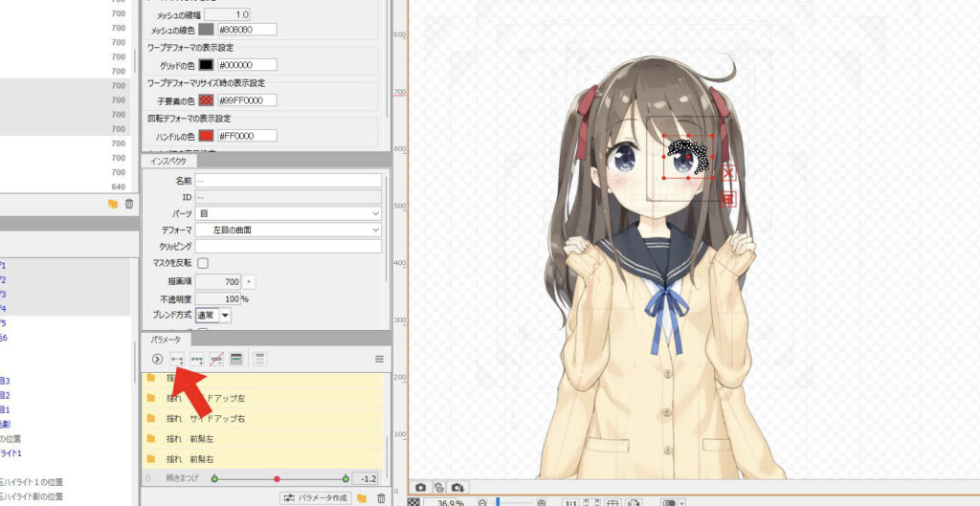
Task: Click the checkerboard background icon
Action: click(x=413, y=502)
